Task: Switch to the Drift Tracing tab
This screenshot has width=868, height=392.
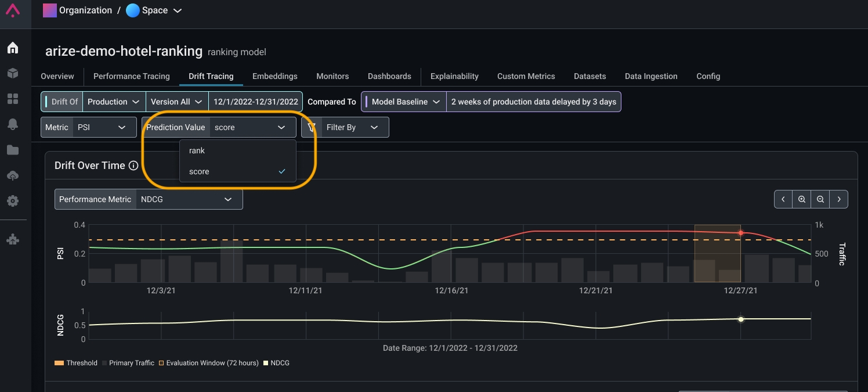Action: point(211,76)
